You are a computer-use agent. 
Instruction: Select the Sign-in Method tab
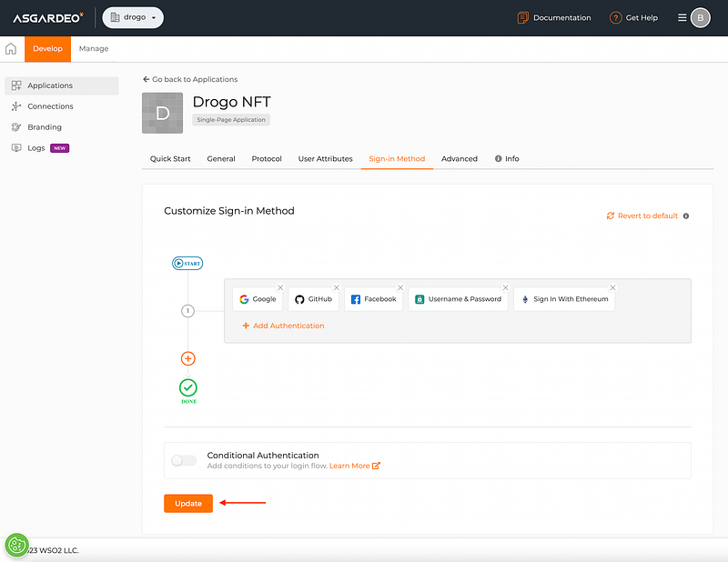[397, 159]
